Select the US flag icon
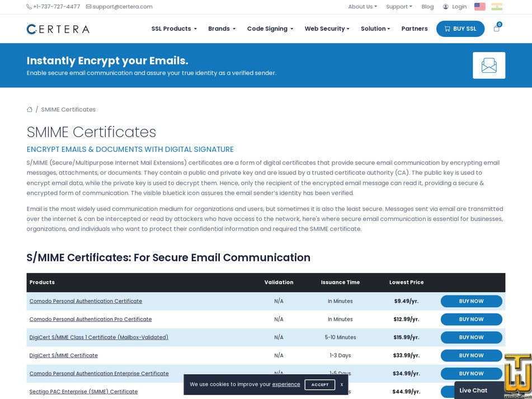The image size is (532, 399). click(479, 7)
